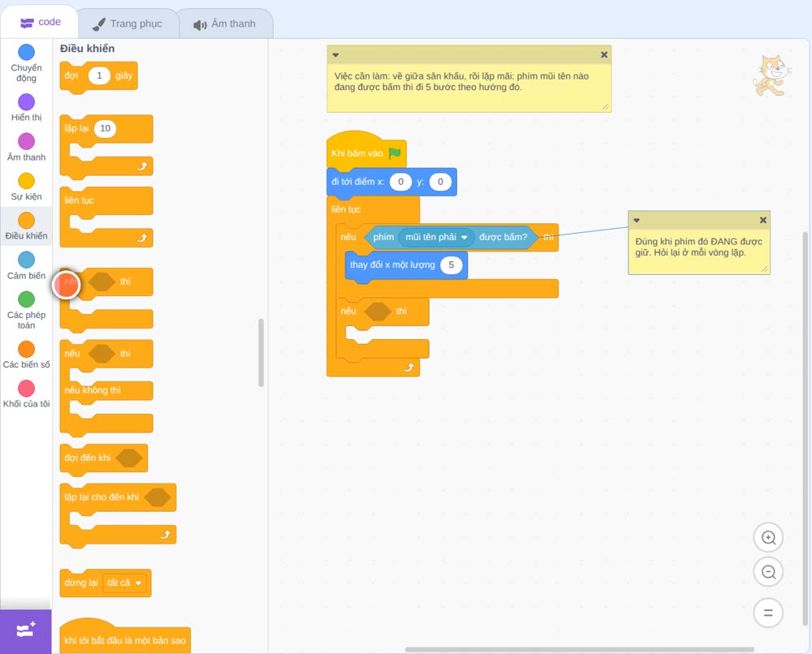Click the workspace vertical scrollbar

(805, 428)
